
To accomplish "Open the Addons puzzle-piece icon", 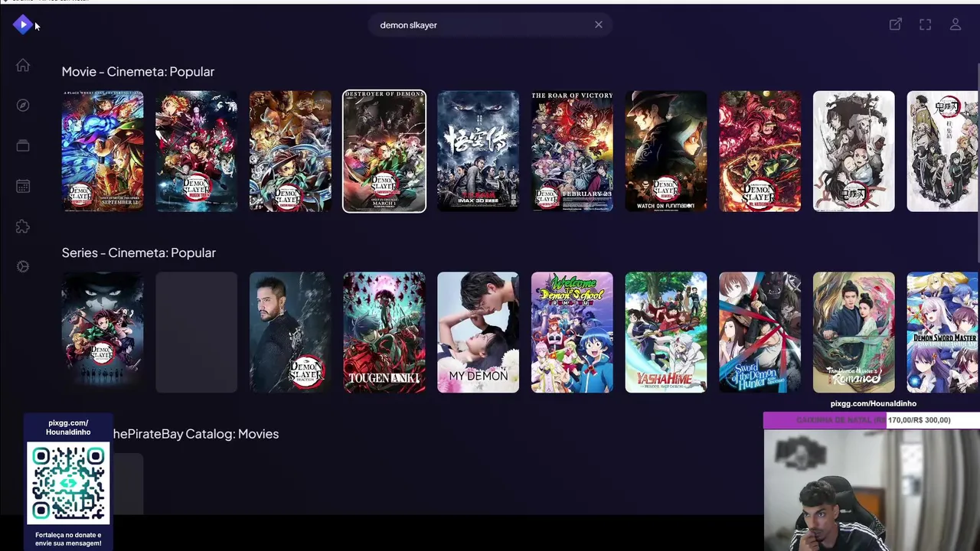I will pos(23,227).
